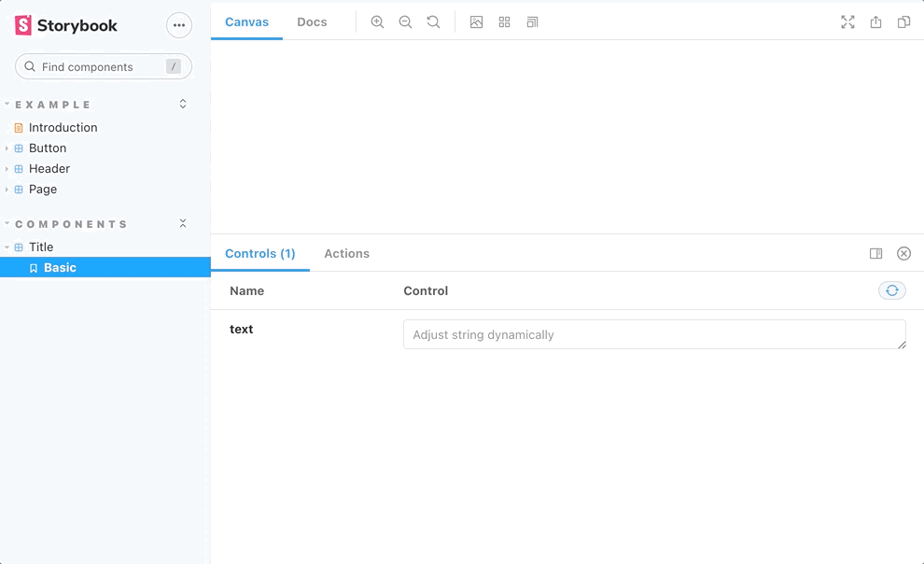Image resolution: width=924 pixels, height=564 pixels.
Task: Click the zoom in icon
Action: pyautogui.click(x=377, y=21)
